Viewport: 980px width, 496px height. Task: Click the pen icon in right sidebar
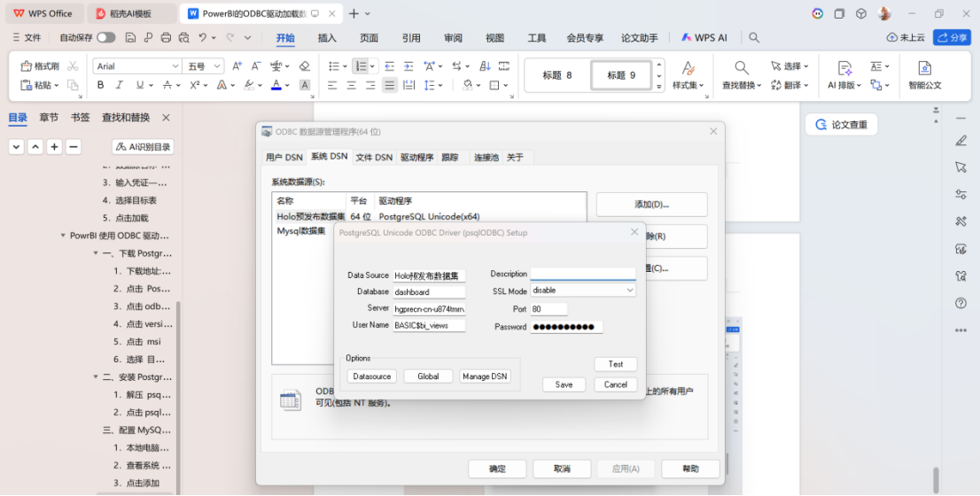pyautogui.click(x=961, y=141)
